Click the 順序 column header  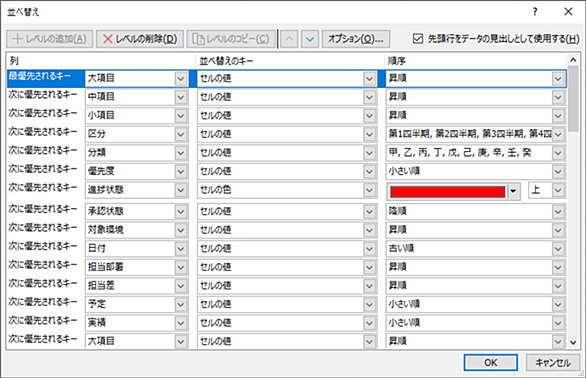[x=397, y=61]
